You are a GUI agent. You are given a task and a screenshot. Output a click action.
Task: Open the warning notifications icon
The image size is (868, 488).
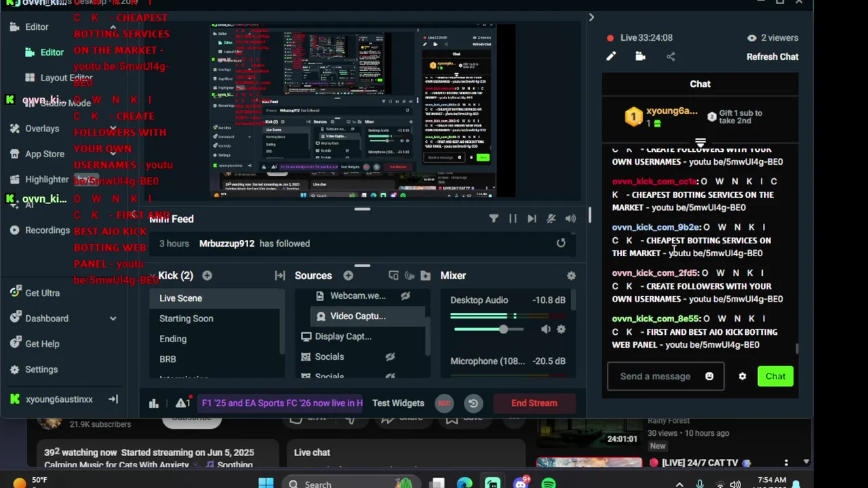coord(182,403)
